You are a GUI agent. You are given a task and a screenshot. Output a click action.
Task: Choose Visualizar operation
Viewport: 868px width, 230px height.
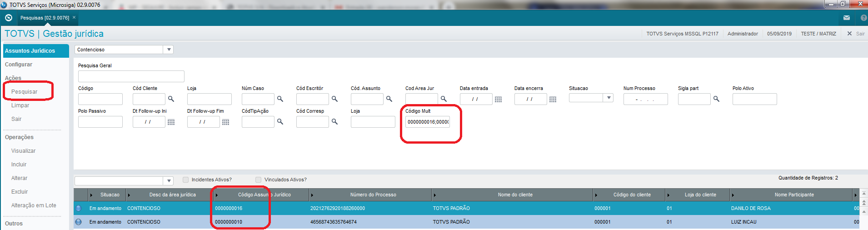click(x=23, y=151)
